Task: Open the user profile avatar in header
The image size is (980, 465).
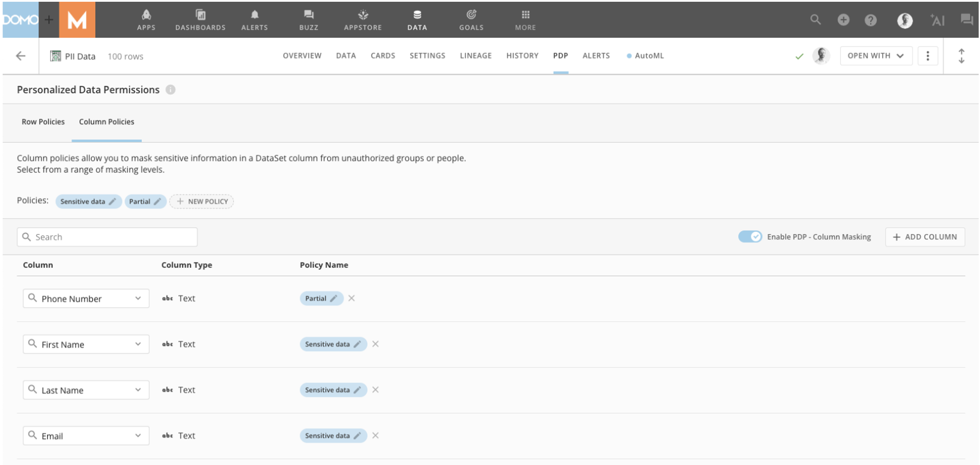Action: tap(904, 20)
